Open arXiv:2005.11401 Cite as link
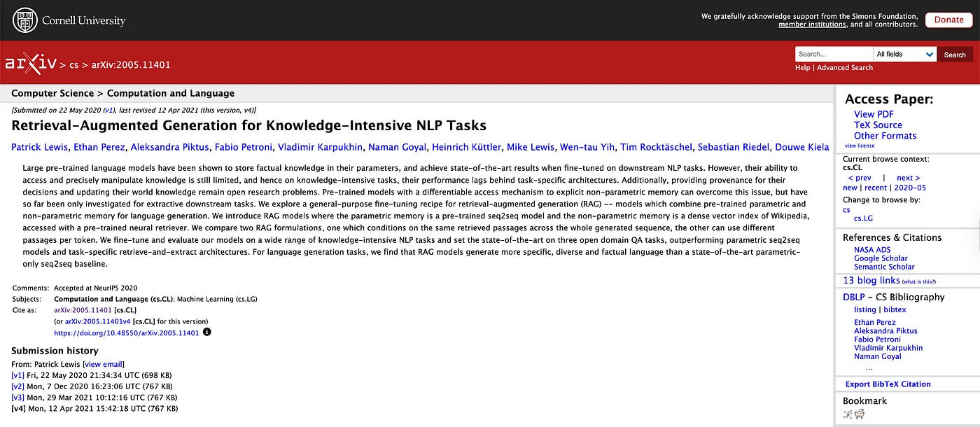This screenshot has width=980, height=427. pyautogui.click(x=83, y=309)
